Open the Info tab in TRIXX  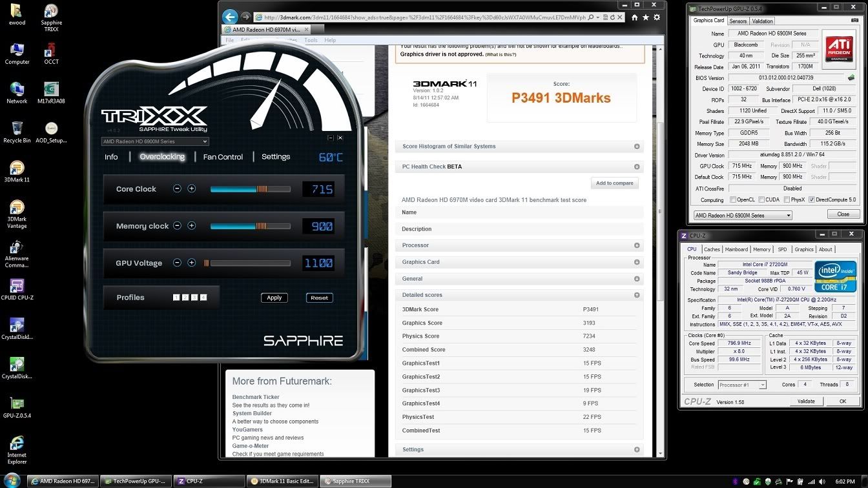click(x=111, y=157)
